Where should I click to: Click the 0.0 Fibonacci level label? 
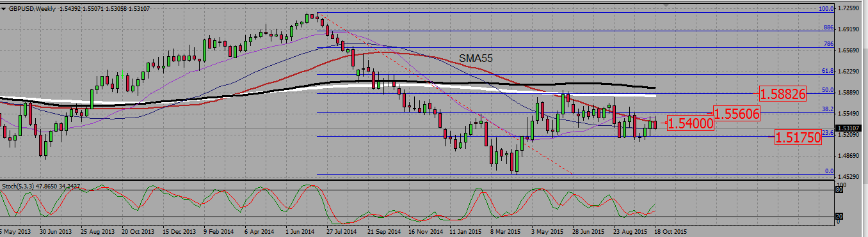tap(829, 171)
